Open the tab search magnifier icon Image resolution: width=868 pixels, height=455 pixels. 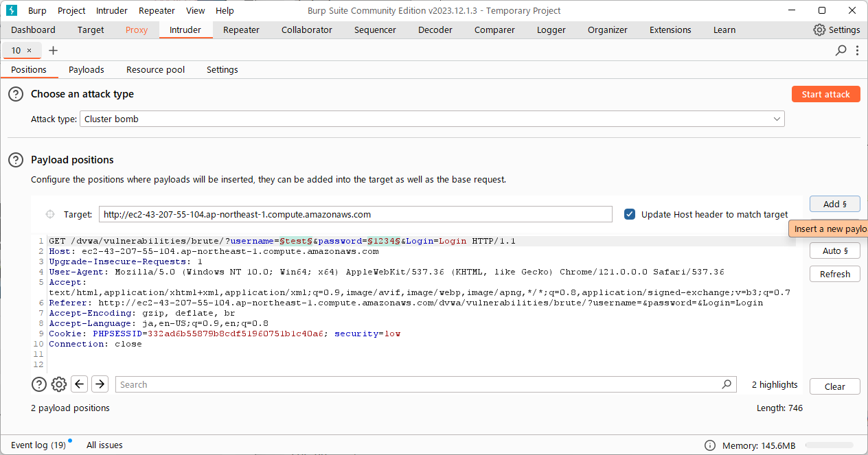841,51
